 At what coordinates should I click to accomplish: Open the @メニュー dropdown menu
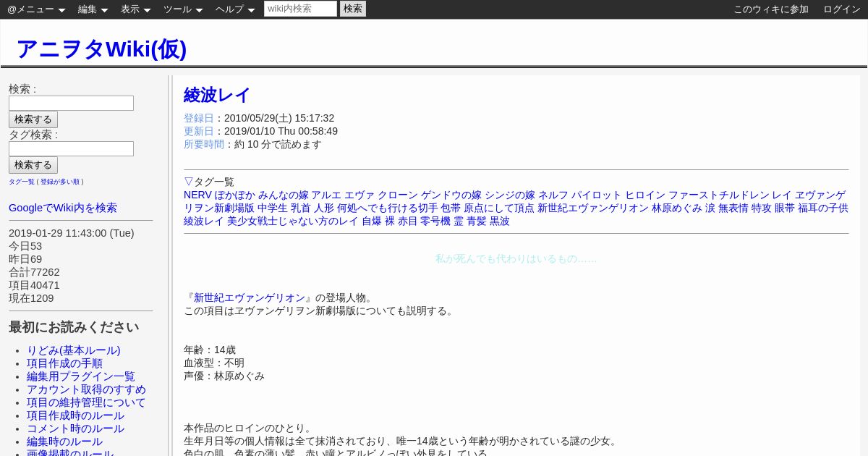pos(36,9)
